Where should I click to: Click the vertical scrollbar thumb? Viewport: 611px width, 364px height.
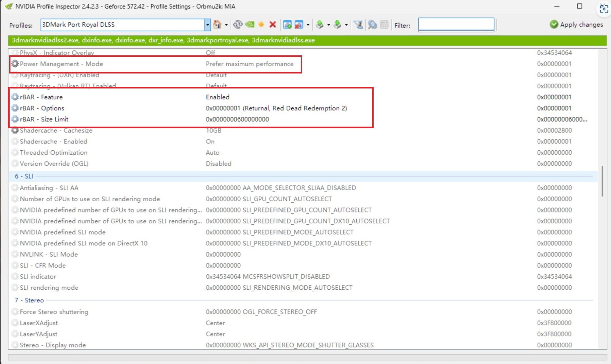[x=602, y=181]
